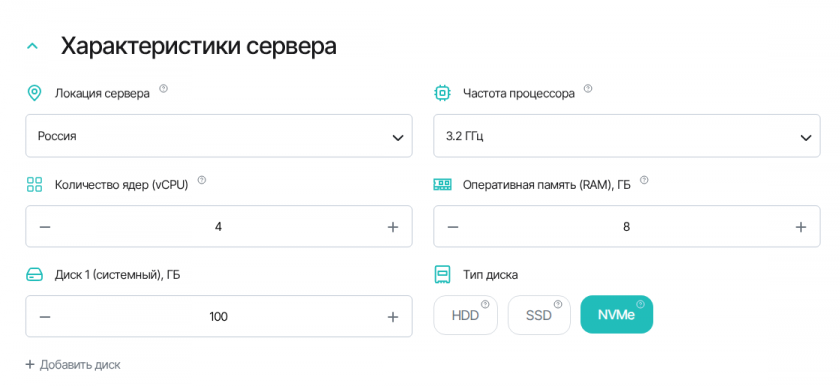Viewport: 840px width, 386px height.
Task: Click the vCPU cores grid icon
Action: coord(34,185)
